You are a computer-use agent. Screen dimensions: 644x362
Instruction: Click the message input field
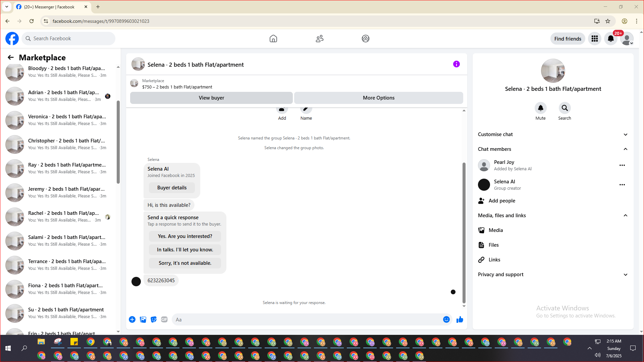point(307,319)
